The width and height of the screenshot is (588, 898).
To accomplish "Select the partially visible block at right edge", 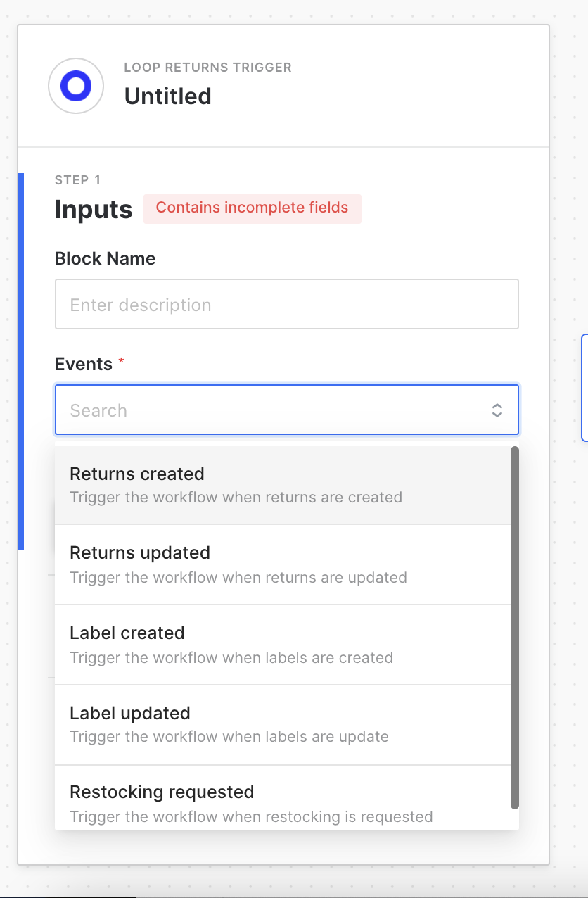I will point(584,388).
